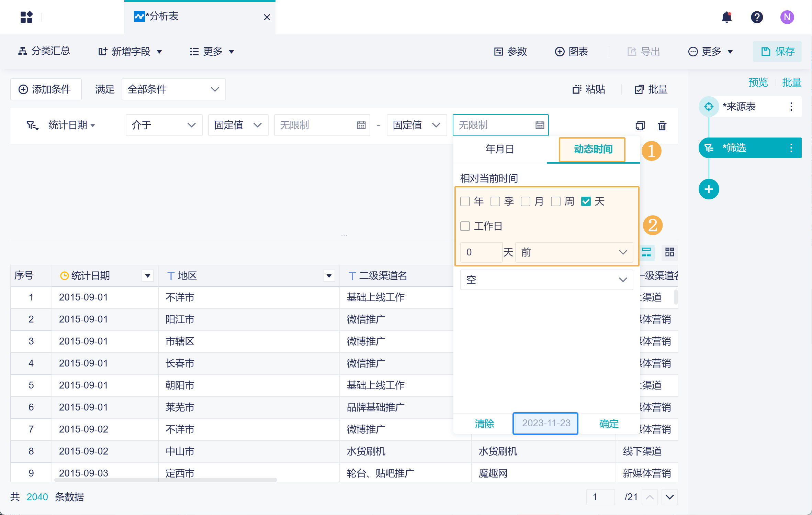Click the app grid home icon
Viewport: 812px width, 515px height.
[26, 17]
